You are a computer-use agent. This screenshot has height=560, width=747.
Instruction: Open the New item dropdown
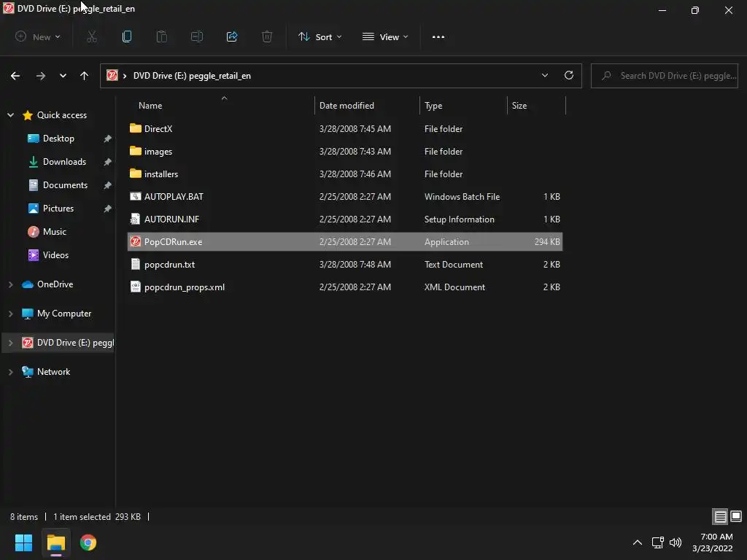tap(38, 36)
